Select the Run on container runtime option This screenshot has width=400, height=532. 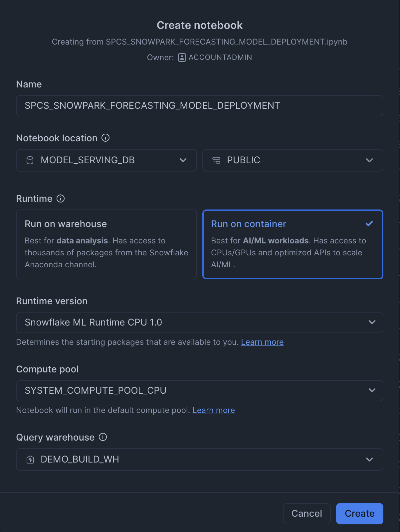[293, 244]
